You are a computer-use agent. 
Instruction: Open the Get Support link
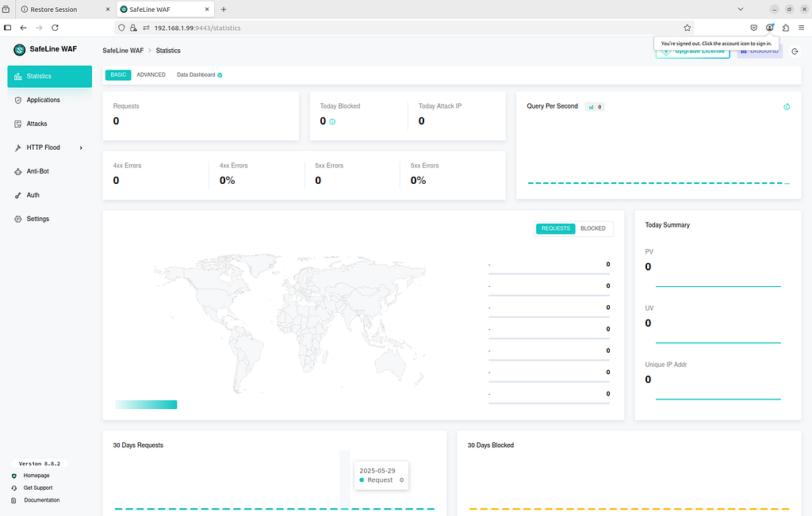pyautogui.click(x=38, y=488)
